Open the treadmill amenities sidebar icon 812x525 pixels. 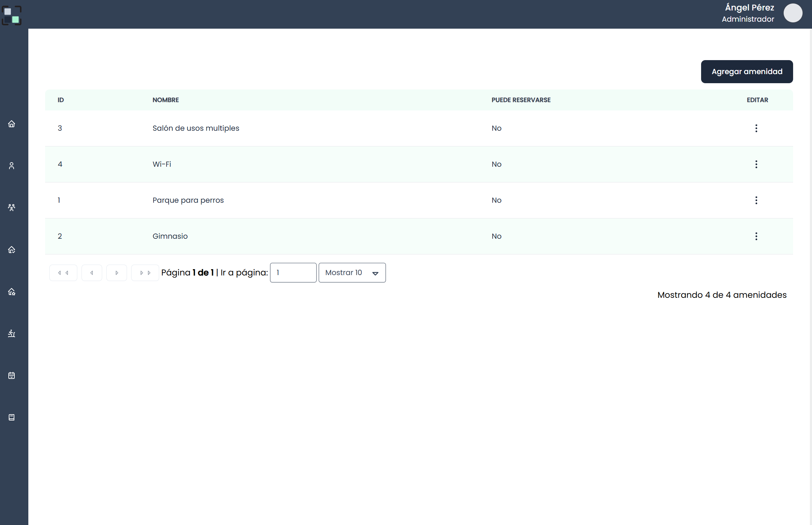(x=12, y=333)
